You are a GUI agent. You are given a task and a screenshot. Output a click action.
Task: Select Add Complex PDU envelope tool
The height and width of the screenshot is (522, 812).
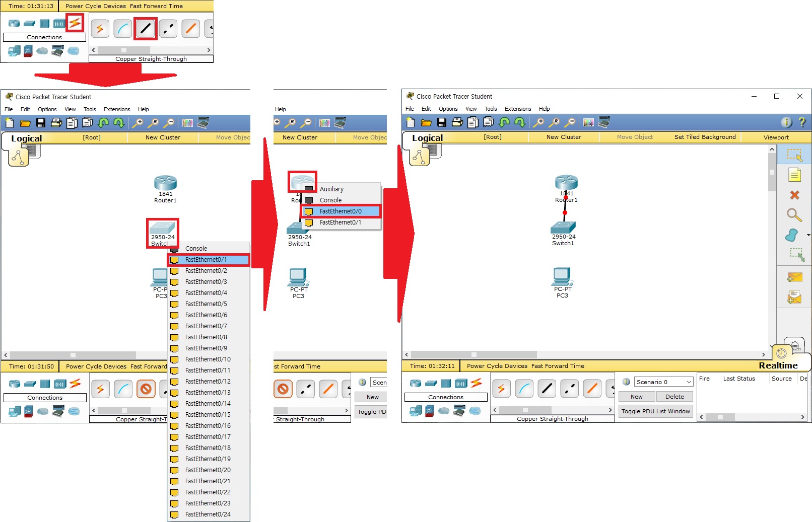pos(794,297)
